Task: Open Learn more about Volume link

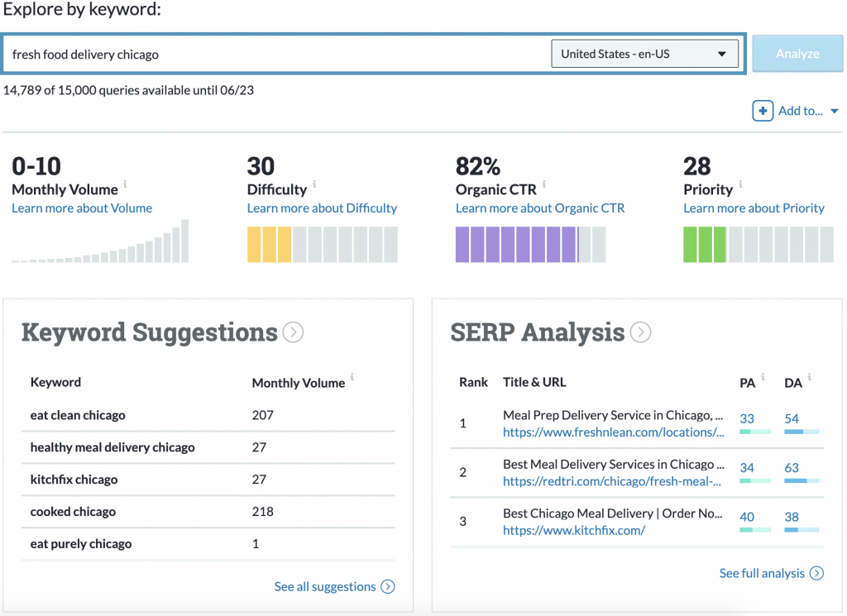Action: pyautogui.click(x=82, y=208)
